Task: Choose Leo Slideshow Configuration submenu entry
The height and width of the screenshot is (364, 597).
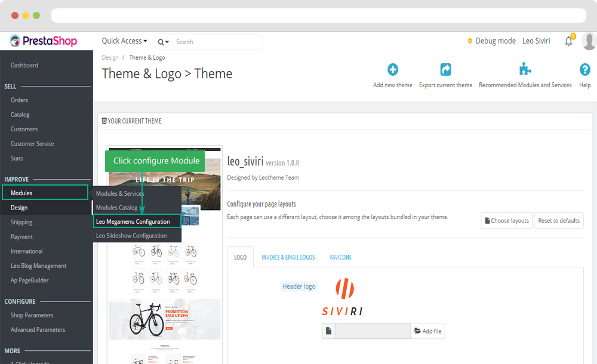Action: pyautogui.click(x=131, y=236)
